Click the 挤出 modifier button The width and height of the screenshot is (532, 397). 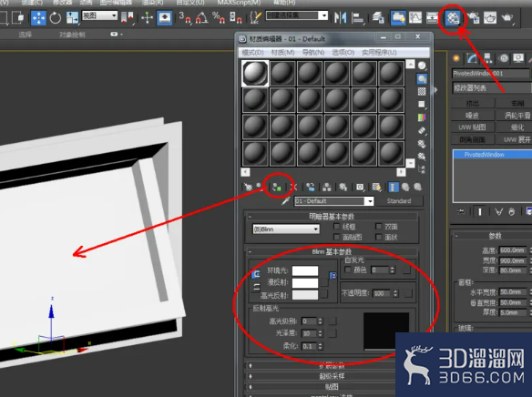tap(472, 104)
